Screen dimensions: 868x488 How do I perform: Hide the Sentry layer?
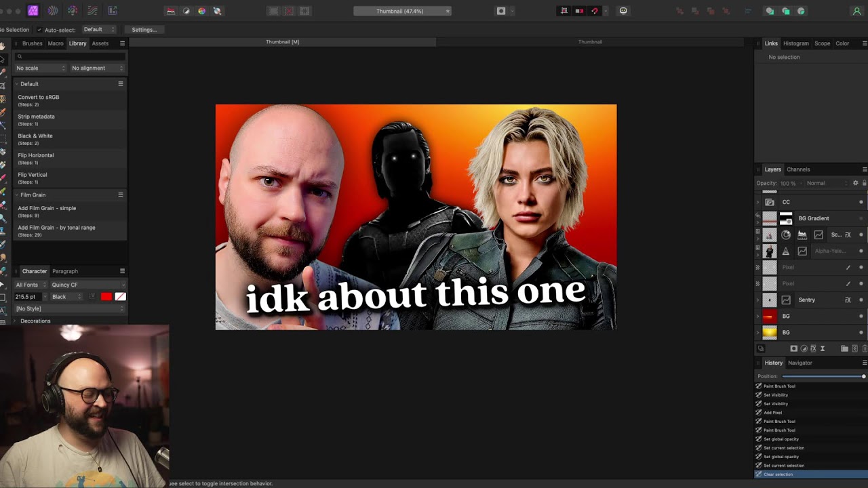click(x=861, y=300)
